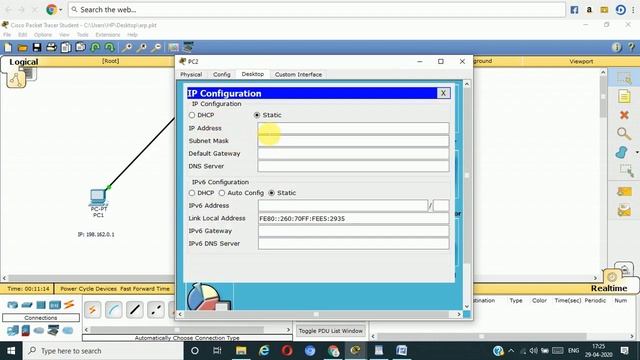
Task: Click the Copy toolbar icon
Action: (66, 48)
